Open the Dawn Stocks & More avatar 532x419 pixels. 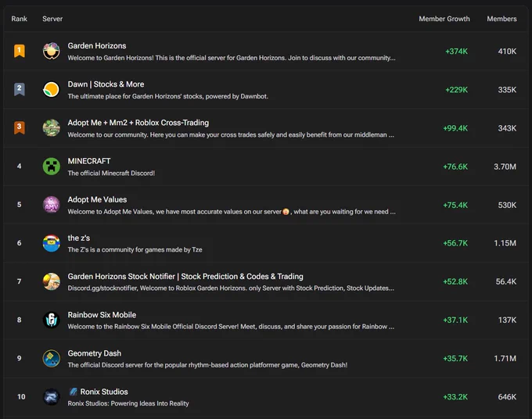point(51,89)
